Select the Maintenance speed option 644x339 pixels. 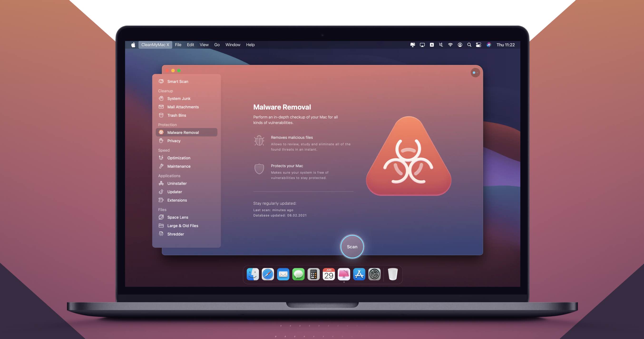click(179, 166)
